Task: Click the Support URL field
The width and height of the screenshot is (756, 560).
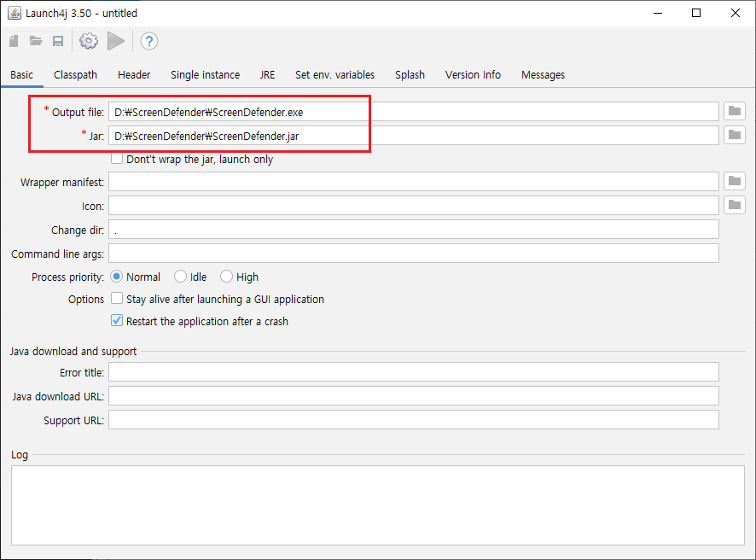Action: point(414,420)
